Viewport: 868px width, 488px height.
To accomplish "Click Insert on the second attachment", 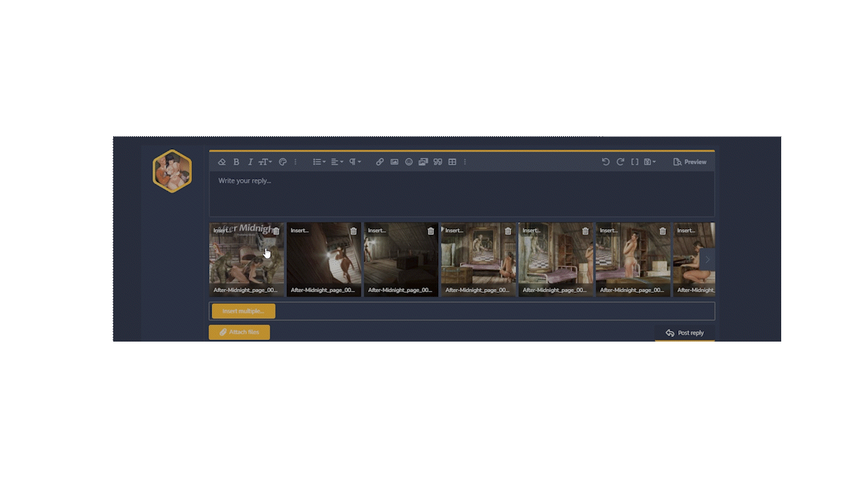I will pyautogui.click(x=300, y=230).
